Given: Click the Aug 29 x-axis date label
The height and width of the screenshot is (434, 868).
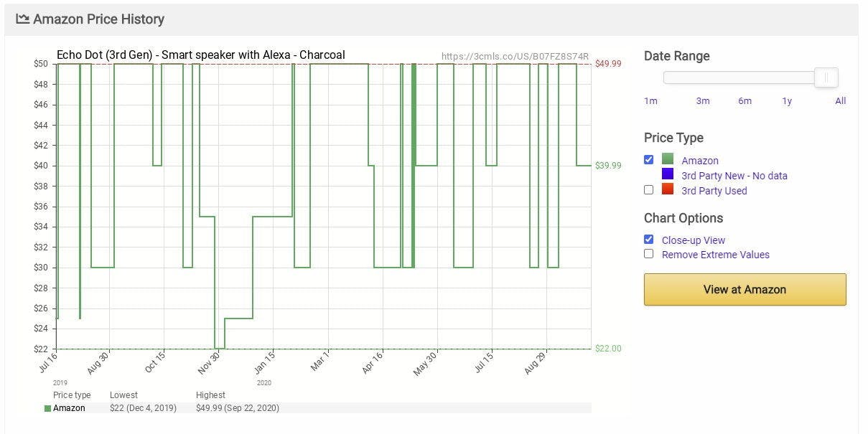Looking at the screenshot, I should (536, 364).
